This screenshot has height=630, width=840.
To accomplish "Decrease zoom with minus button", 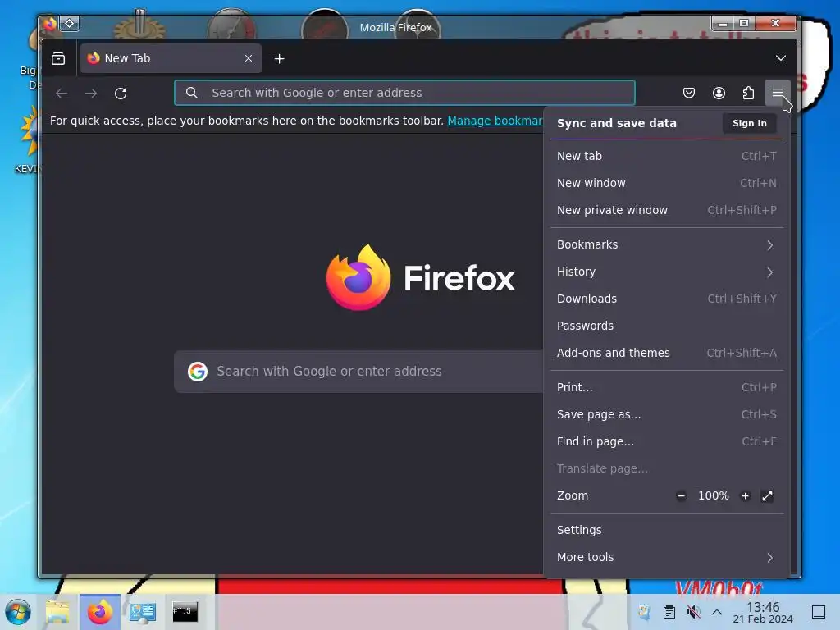I will (x=681, y=496).
